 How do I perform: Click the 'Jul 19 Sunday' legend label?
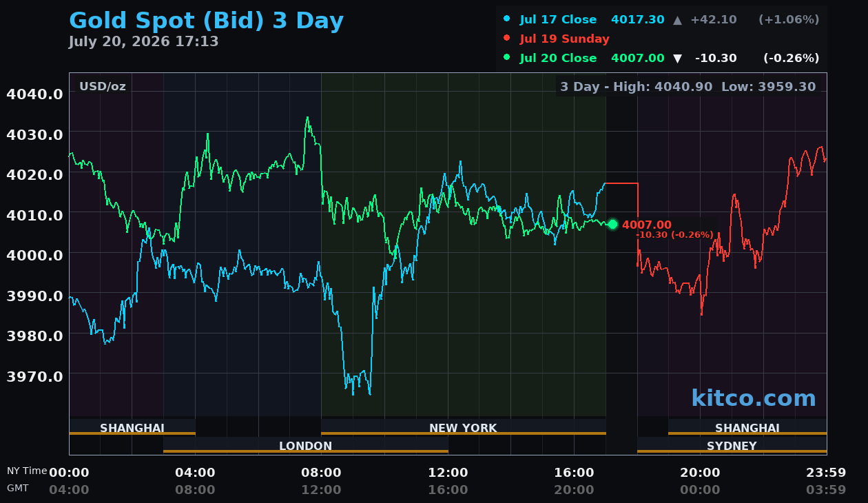click(565, 39)
